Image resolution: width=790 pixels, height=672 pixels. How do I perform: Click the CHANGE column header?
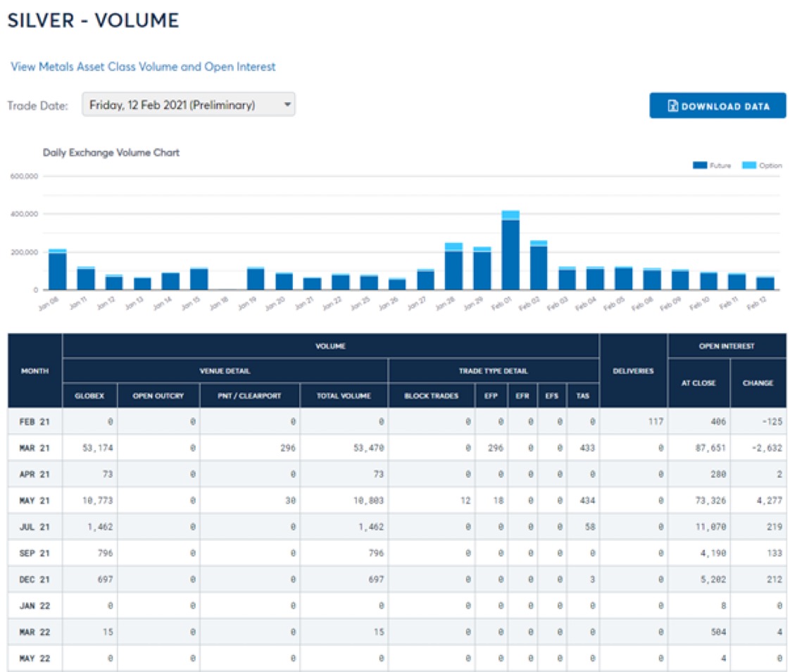click(758, 382)
